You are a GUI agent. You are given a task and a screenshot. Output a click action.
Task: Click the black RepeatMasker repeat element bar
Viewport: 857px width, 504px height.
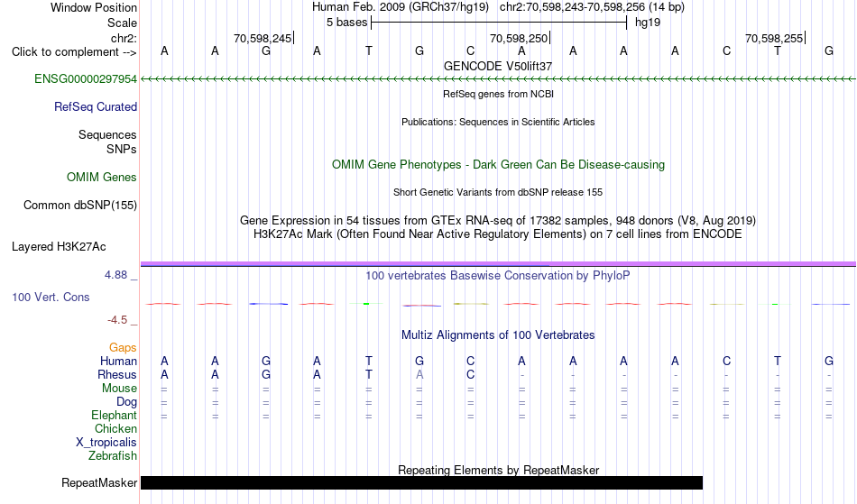[421, 482]
